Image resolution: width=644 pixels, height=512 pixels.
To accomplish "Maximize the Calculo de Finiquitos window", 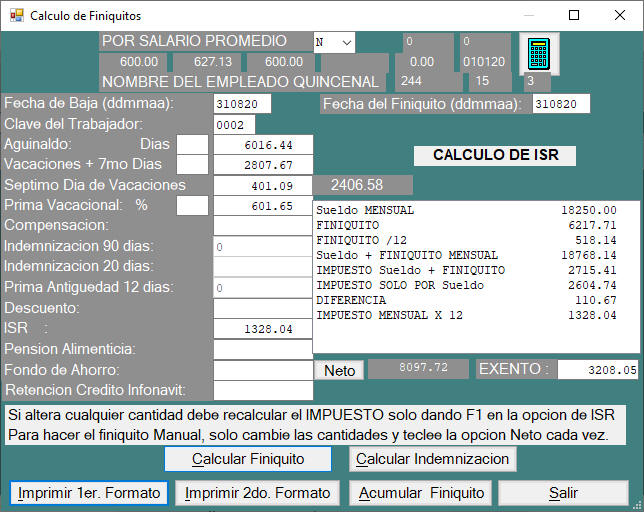I will coord(574,16).
